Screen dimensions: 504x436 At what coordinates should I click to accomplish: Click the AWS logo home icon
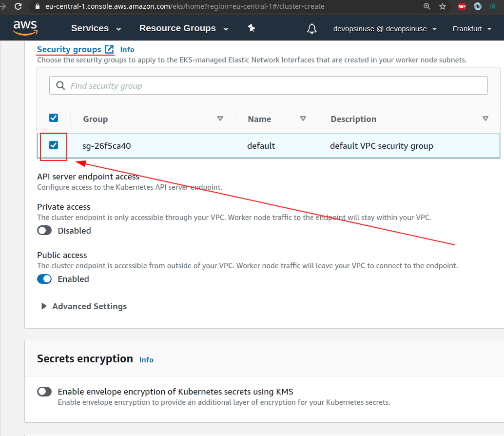(x=25, y=28)
